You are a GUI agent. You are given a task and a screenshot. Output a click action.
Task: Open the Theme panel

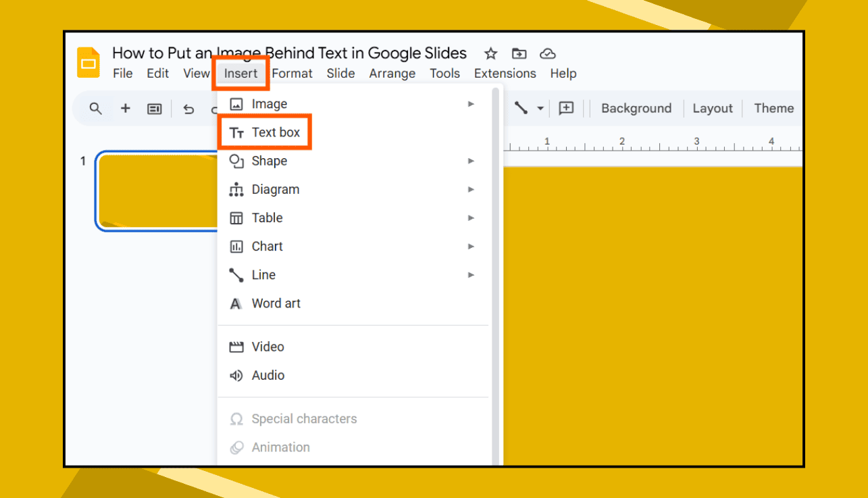pyautogui.click(x=773, y=108)
